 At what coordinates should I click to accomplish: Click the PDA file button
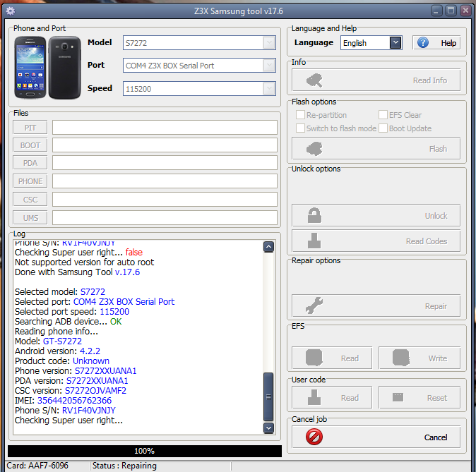click(x=30, y=163)
